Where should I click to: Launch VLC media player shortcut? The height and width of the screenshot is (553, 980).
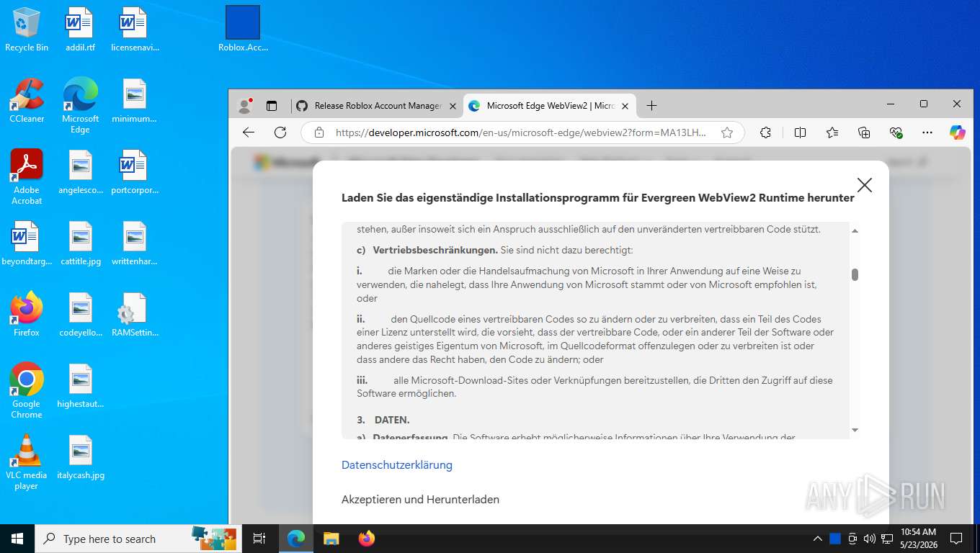[x=27, y=462]
